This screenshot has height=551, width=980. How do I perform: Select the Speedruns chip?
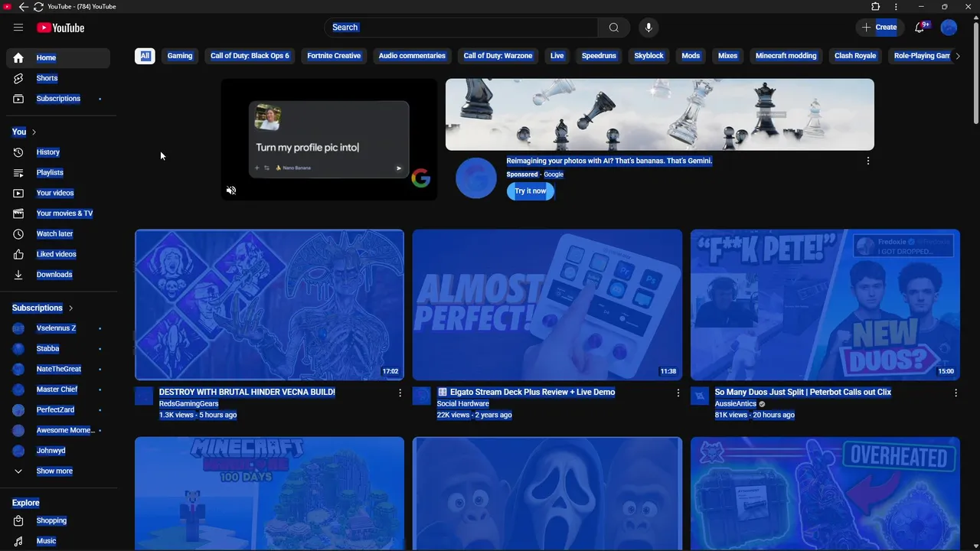599,56
